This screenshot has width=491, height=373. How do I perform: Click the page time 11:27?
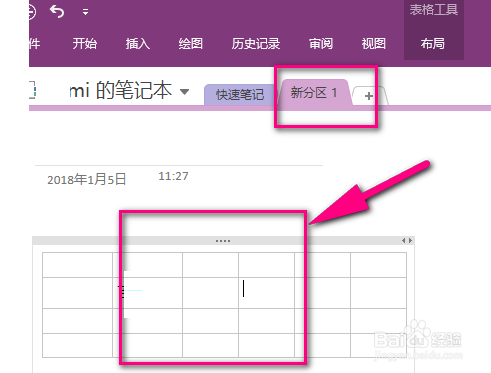[173, 176]
